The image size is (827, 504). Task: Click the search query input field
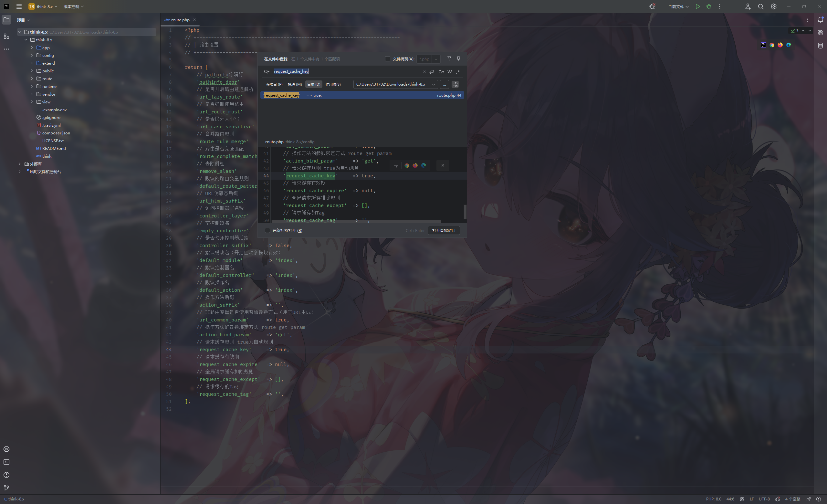click(346, 71)
